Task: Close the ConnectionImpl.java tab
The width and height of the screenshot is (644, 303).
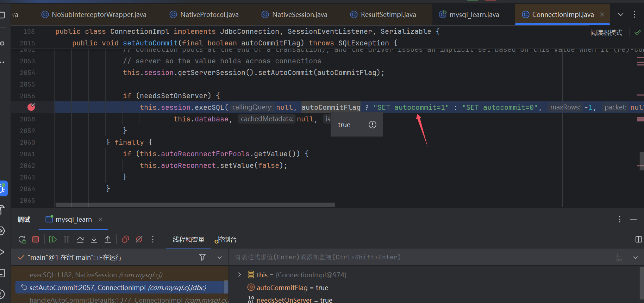Action: 602,14
